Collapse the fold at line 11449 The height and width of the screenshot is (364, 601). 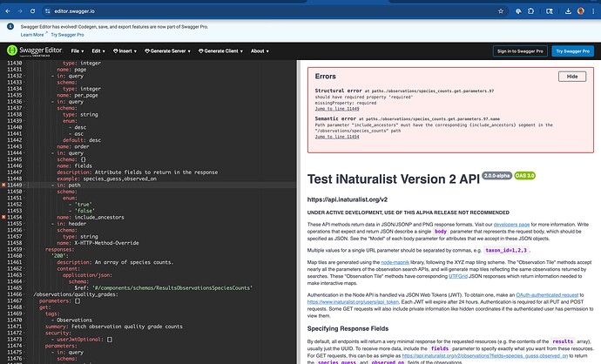pos(25,185)
